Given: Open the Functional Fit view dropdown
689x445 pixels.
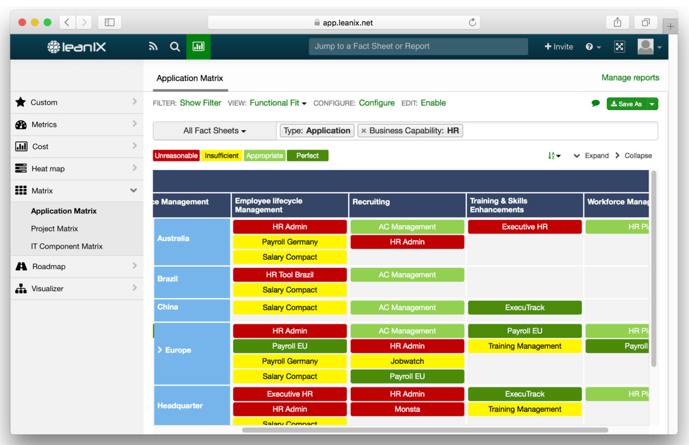Looking at the screenshot, I should pyautogui.click(x=278, y=103).
